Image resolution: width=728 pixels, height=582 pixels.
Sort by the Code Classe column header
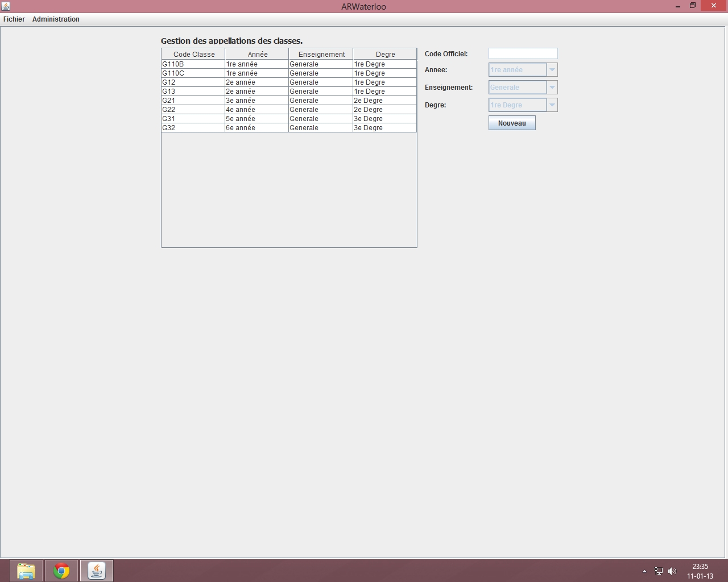[x=194, y=55]
